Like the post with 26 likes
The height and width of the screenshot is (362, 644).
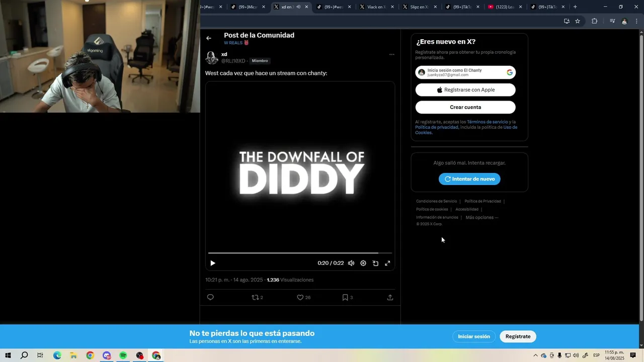pos(303,297)
